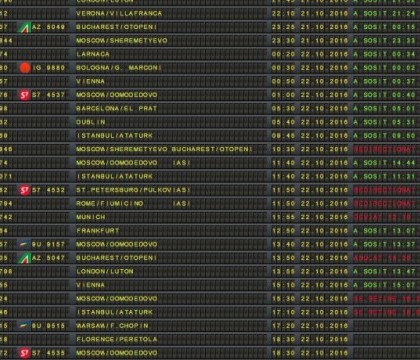The width and height of the screenshot is (420, 360).
Task: Click the MUNICH origin
Action: pyautogui.click(x=91, y=217)
